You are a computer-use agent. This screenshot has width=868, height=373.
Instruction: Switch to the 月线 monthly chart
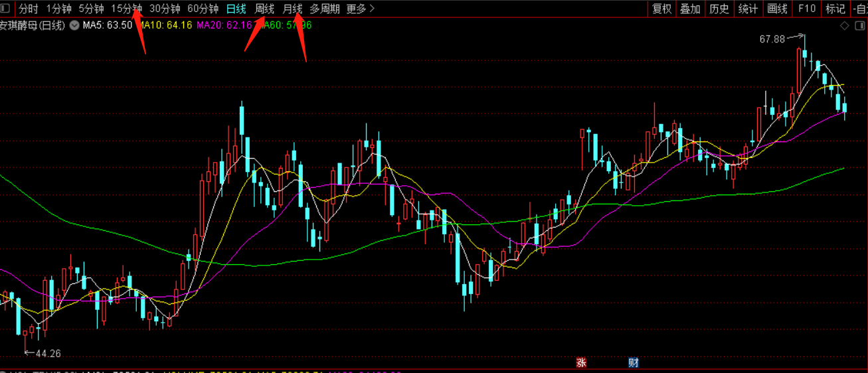pos(292,9)
